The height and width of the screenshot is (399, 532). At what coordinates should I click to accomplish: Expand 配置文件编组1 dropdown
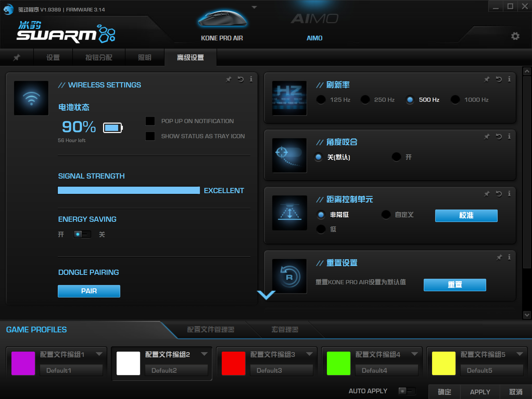[99, 354]
